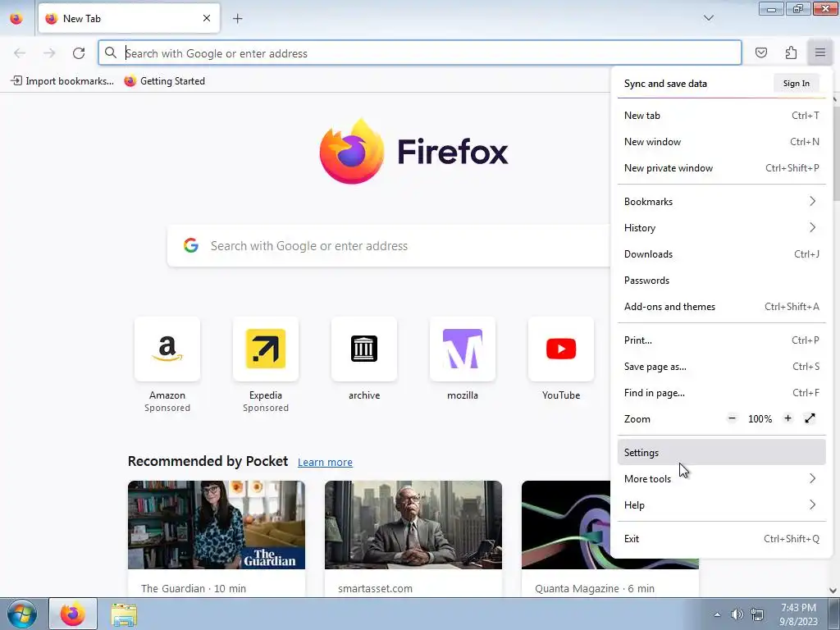Click Sync and save data label
840x630 pixels.
(665, 84)
